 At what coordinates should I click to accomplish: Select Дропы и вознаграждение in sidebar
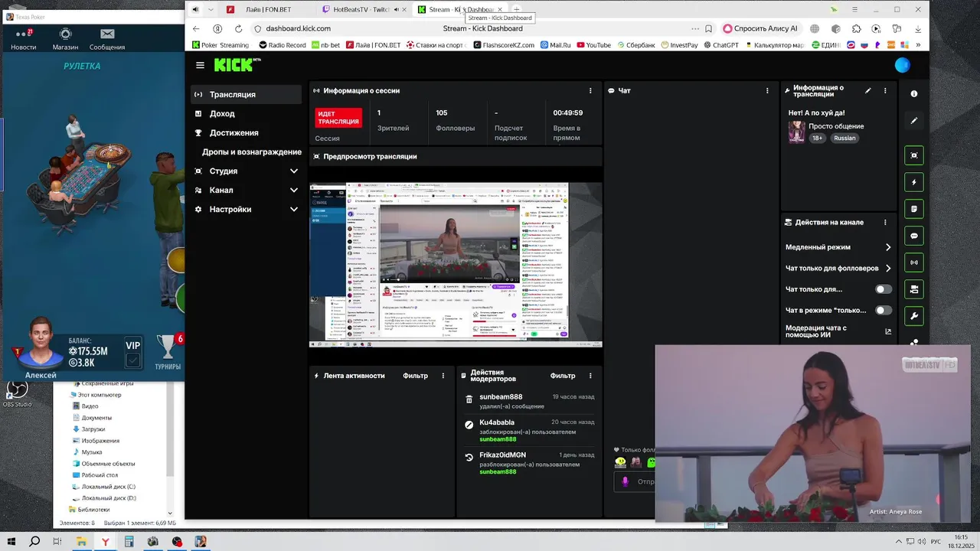point(251,152)
